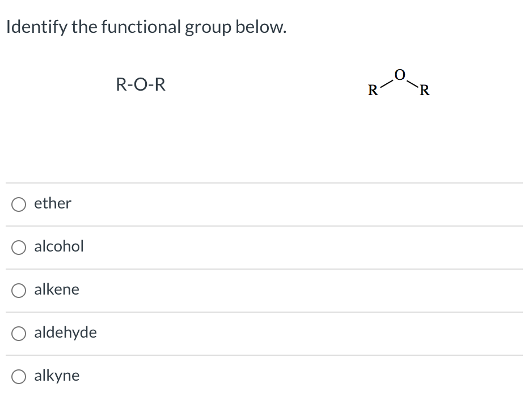Viewport: 532px width, 409px height.
Task: Click the right R group in the diagram
Action: pyautogui.click(x=424, y=91)
